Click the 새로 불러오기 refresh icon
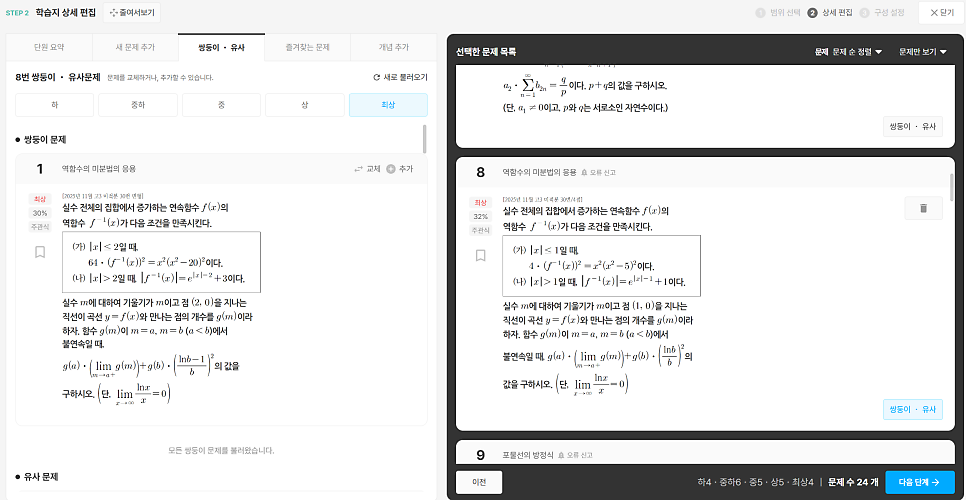The height and width of the screenshot is (500, 966). click(376, 78)
